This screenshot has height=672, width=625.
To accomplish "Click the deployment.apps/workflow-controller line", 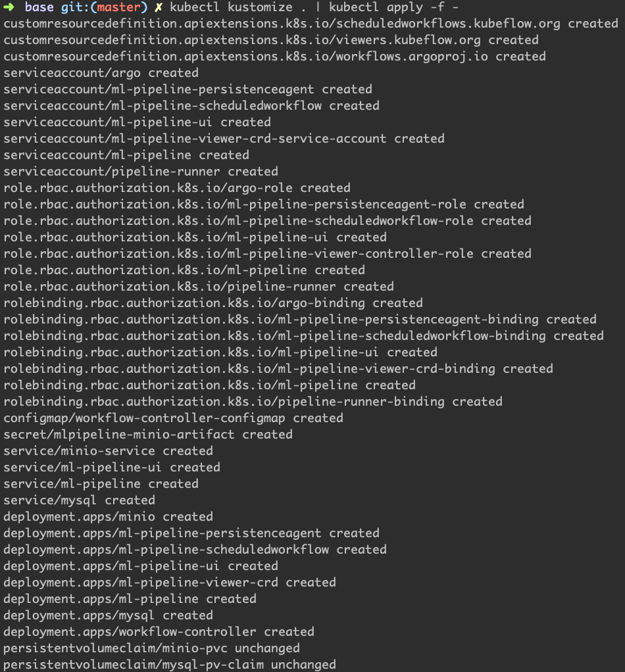I will pyautogui.click(x=159, y=632).
